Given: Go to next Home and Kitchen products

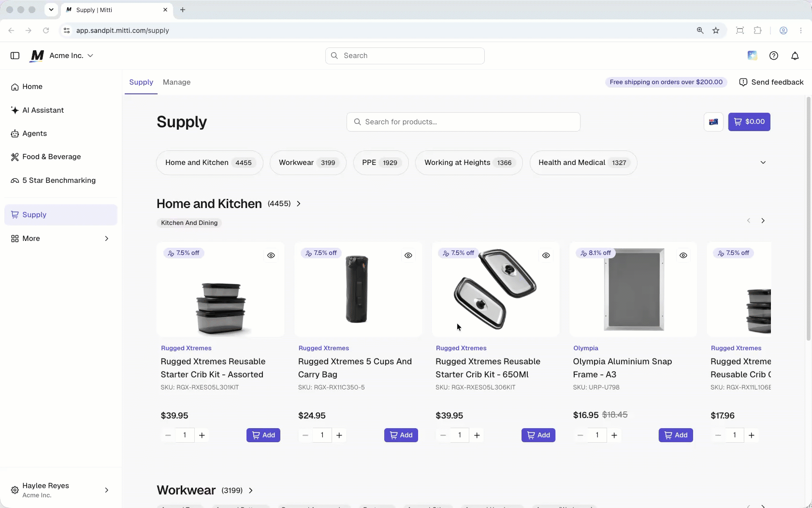Looking at the screenshot, I should 763,221.
